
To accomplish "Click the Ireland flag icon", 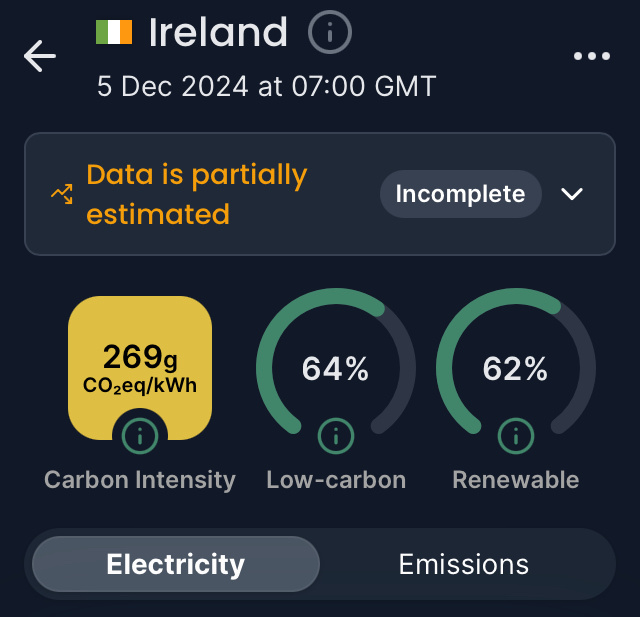I will [x=113, y=32].
